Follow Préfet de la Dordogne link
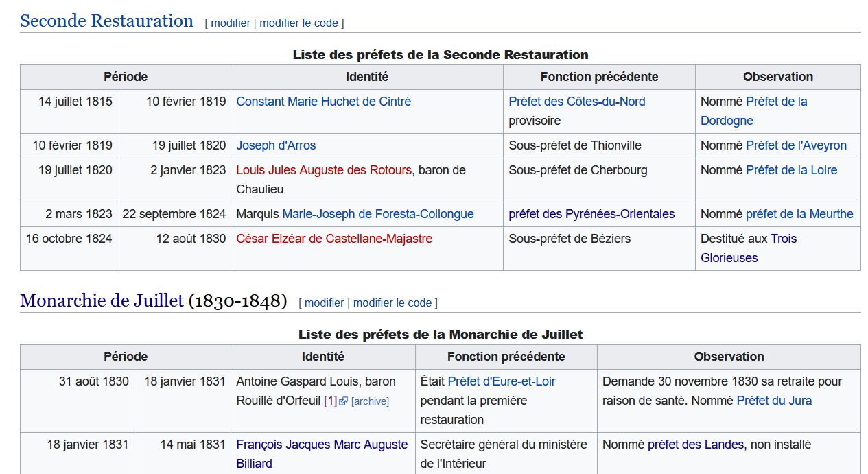The image size is (868, 474). click(x=753, y=111)
